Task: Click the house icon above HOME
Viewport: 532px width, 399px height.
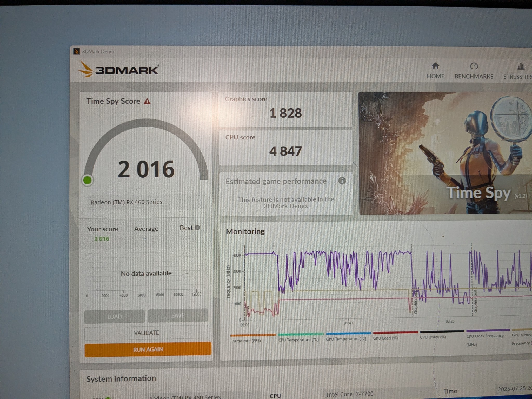Action: tap(436, 66)
